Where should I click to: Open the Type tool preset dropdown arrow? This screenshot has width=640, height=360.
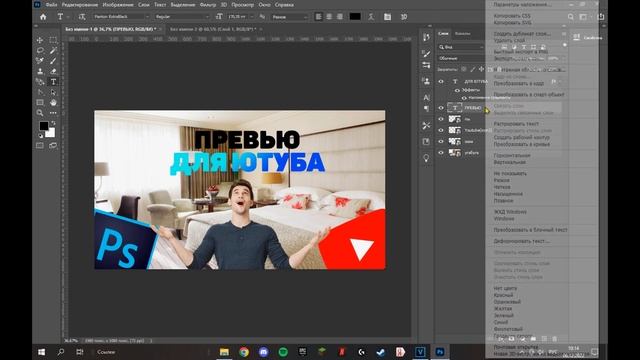(68, 17)
